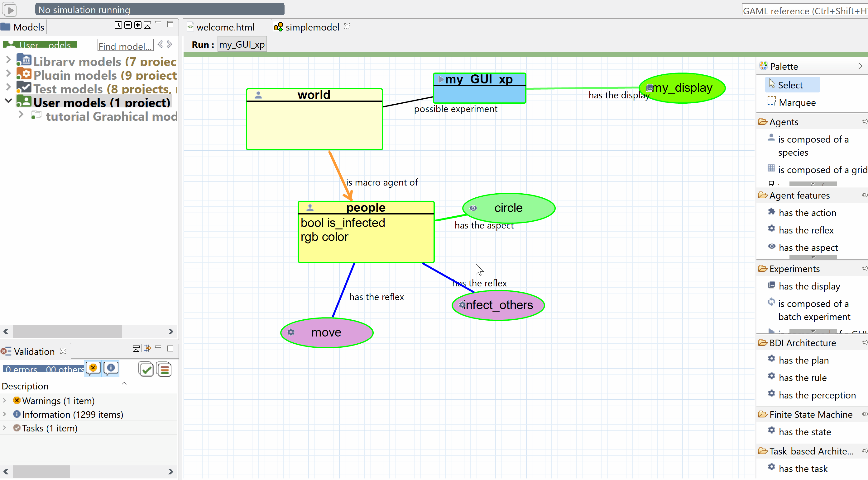Toggle the warnings filter button
The image size is (868, 480).
click(92, 369)
